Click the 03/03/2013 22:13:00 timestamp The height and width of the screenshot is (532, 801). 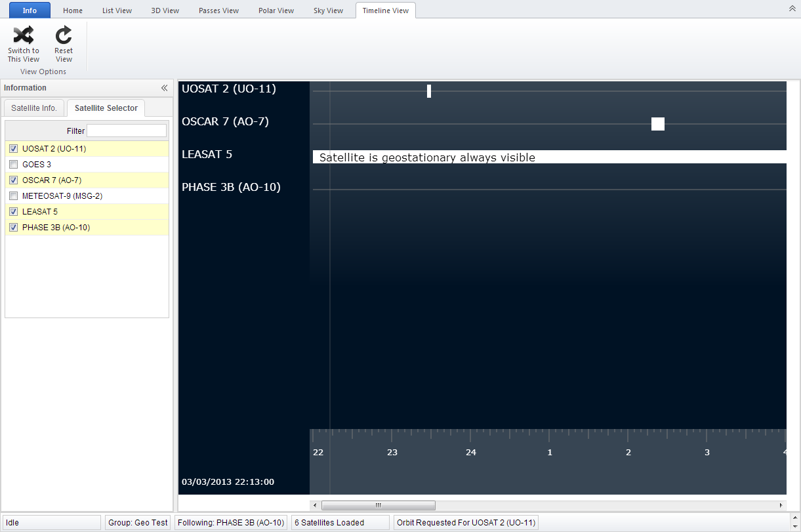pyautogui.click(x=228, y=482)
